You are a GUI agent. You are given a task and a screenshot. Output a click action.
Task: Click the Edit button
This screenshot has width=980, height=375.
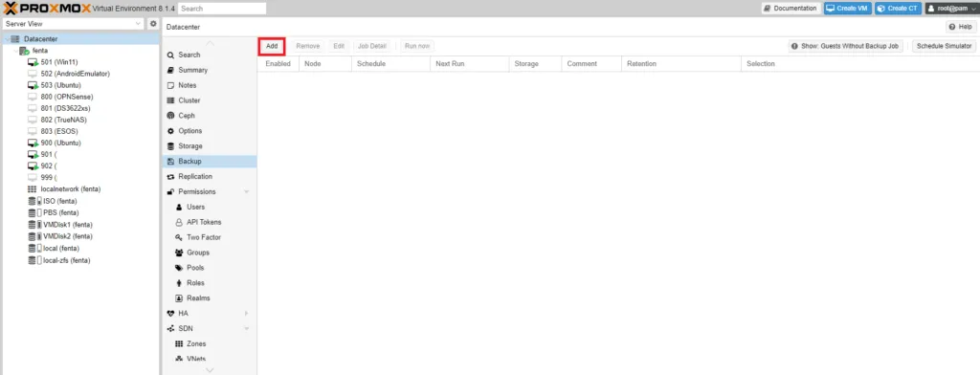tap(339, 46)
